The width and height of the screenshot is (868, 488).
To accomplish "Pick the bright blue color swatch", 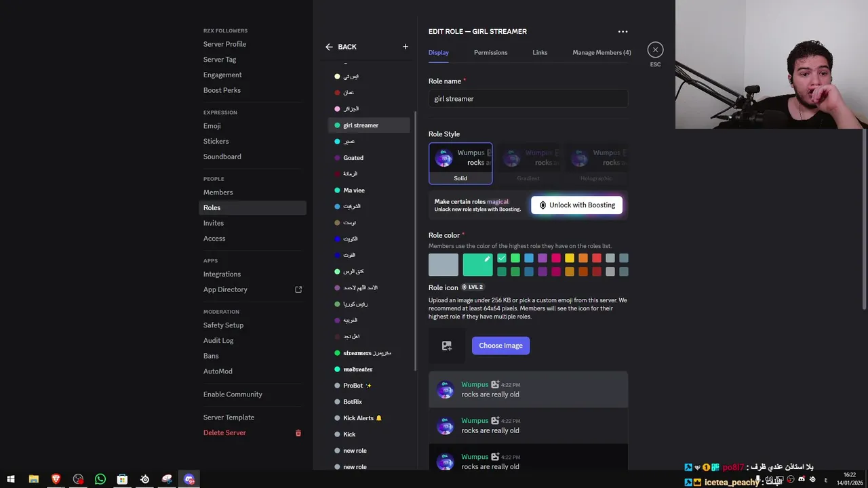I will point(529,258).
